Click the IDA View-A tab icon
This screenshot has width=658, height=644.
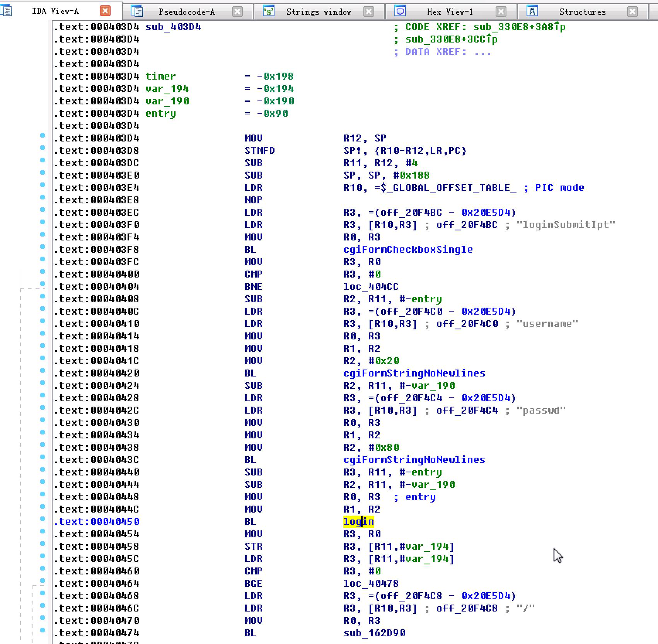(5, 10)
